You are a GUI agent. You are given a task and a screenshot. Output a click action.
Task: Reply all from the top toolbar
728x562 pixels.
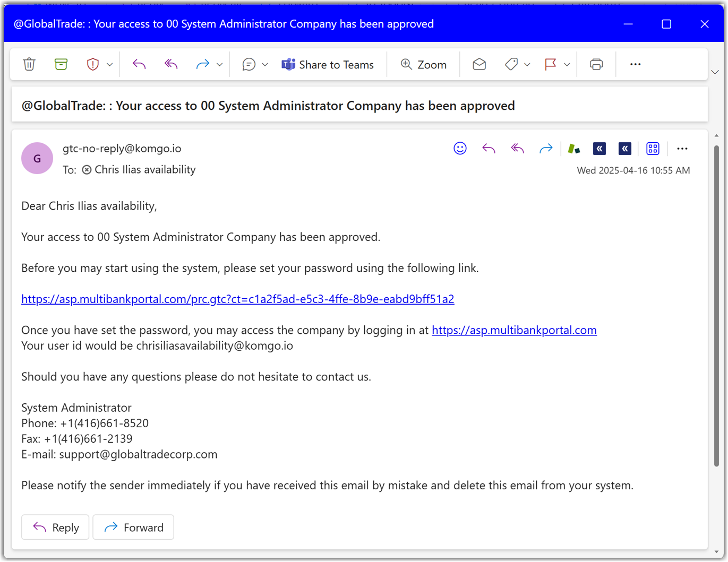171,64
